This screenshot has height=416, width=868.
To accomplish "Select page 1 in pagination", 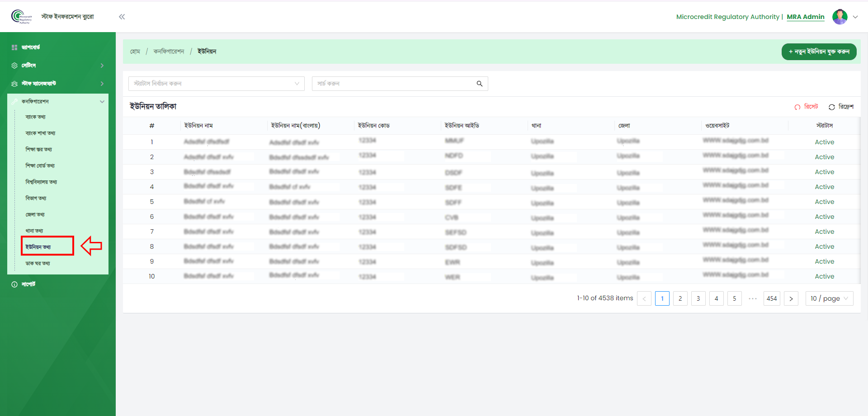I will click(x=662, y=298).
